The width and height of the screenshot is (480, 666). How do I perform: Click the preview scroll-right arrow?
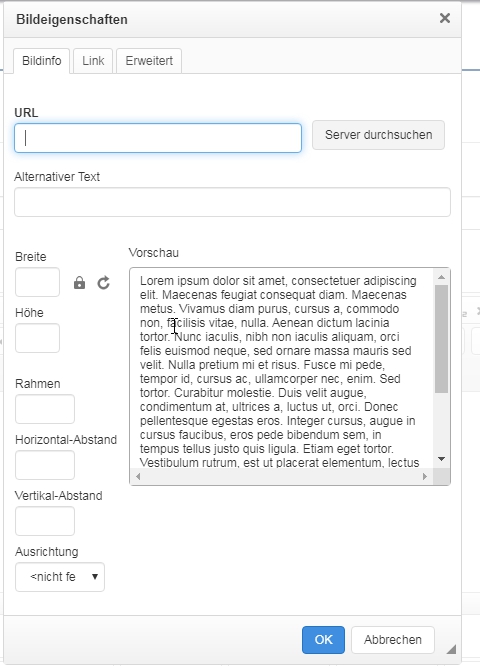coord(425,477)
